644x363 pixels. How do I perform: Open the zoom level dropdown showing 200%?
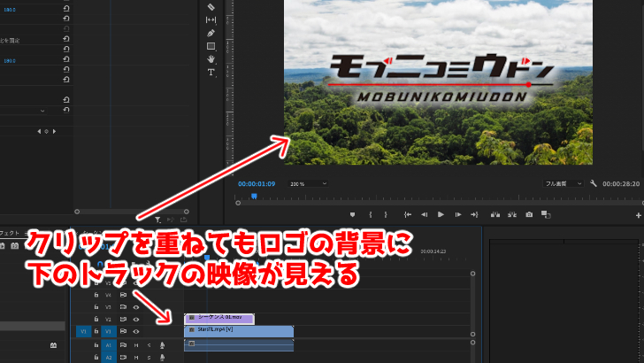click(x=308, y=184)
